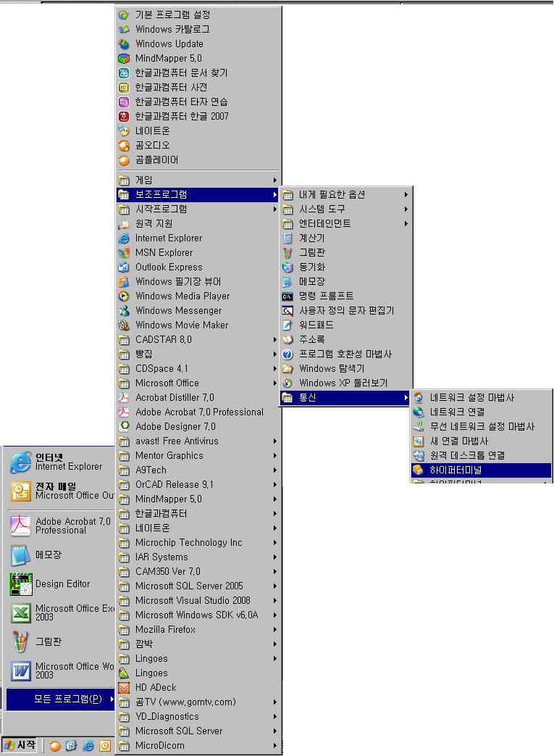
Task: Expand the Microsoft Visual Studio 2008 arrow
Action: [274, 601]
